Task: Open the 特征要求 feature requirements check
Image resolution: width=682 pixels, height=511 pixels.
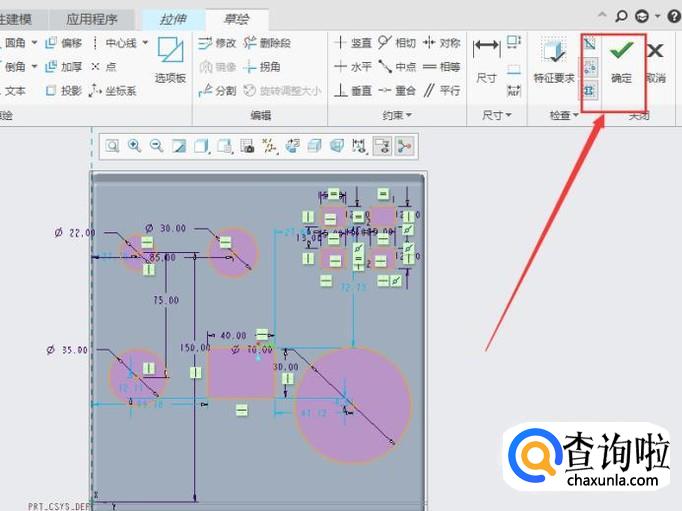Action: [x=554, y=61]
